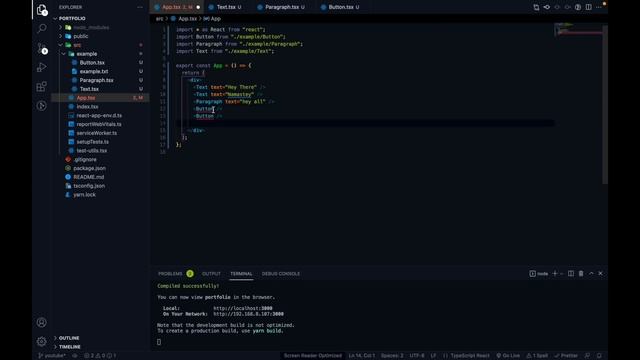Open the PROBLEMS panel tab
Screen dimensions: 640x360
pos(175,273)
